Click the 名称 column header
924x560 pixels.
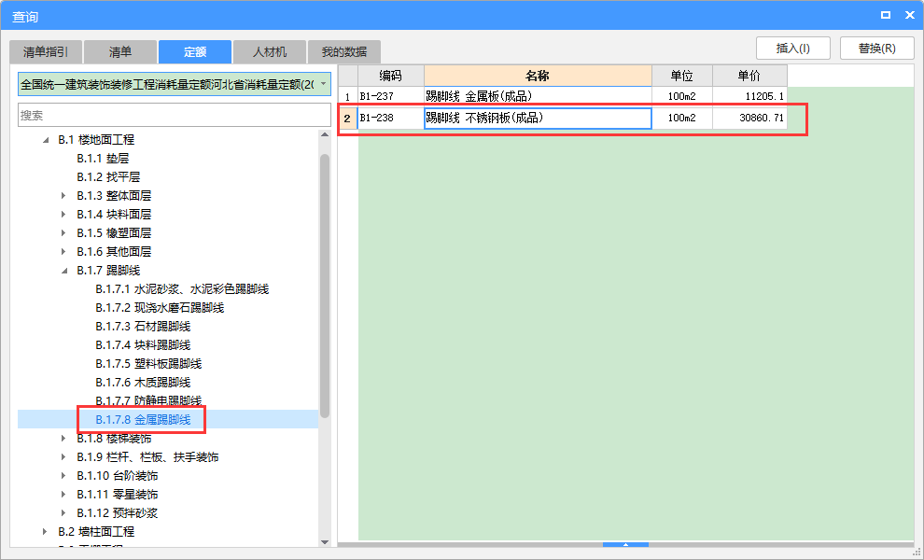(x=538, y=76)
